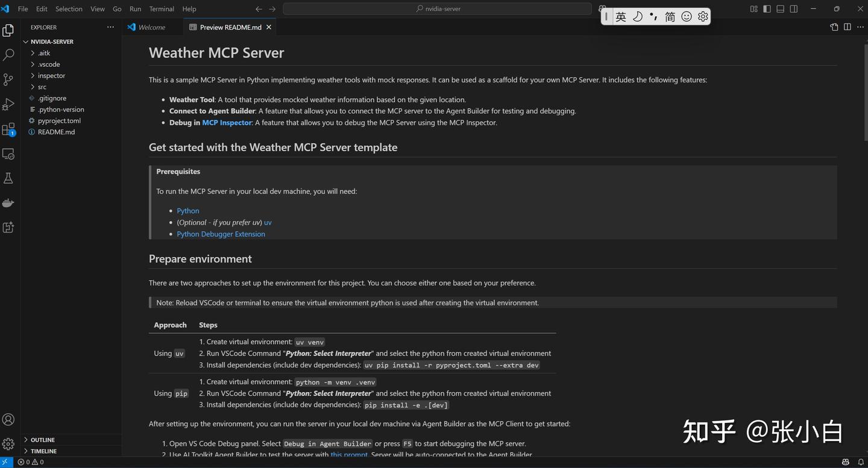Open the Search view in activity bar

pyautogui.click(x=8, y=55)
